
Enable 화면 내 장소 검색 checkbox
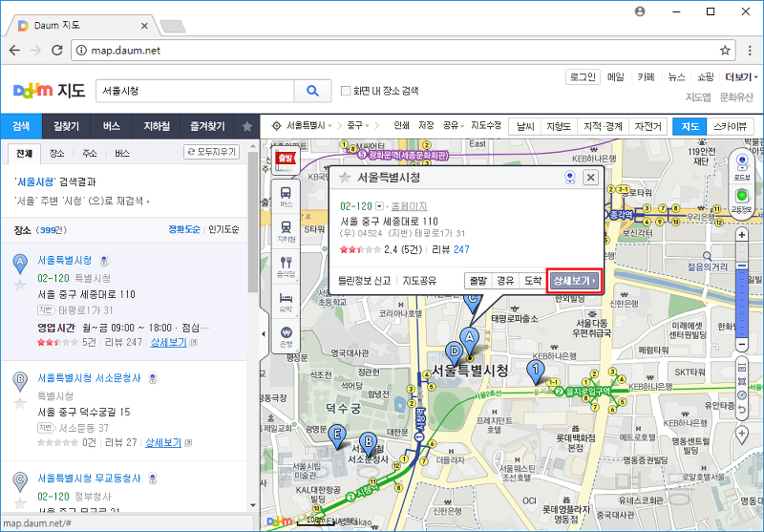coord(346,91)
